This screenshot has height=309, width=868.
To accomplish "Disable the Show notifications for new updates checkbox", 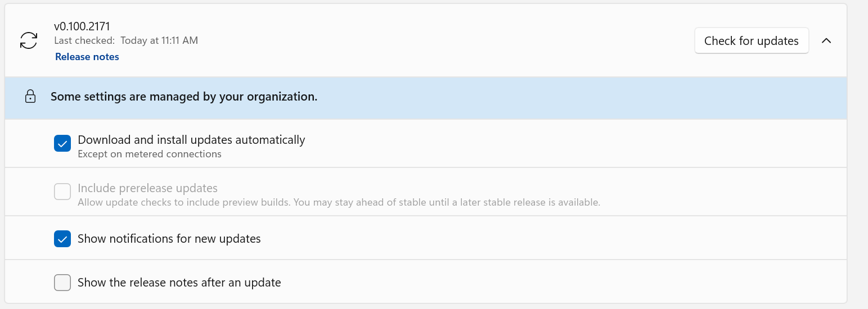I will point(62,239).
